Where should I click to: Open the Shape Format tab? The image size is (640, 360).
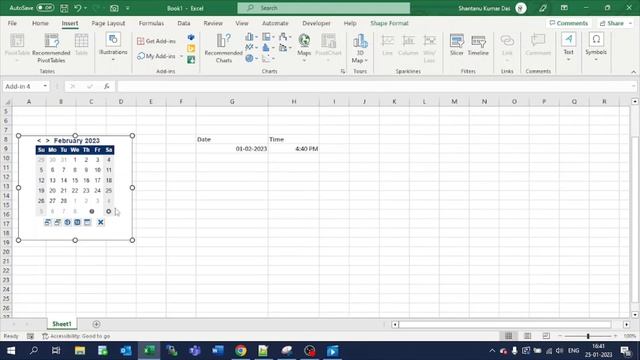[x=389, y=23]
